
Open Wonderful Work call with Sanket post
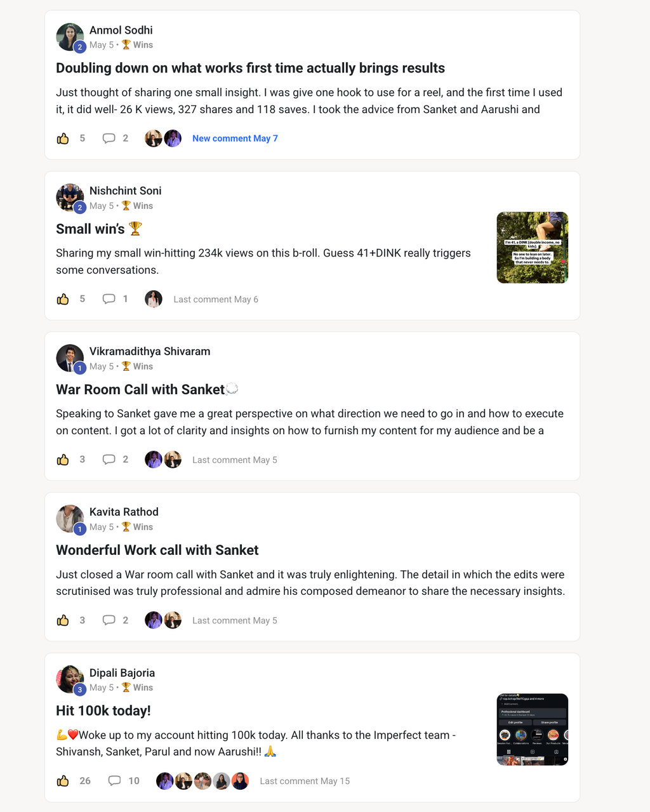click(157, 550)
